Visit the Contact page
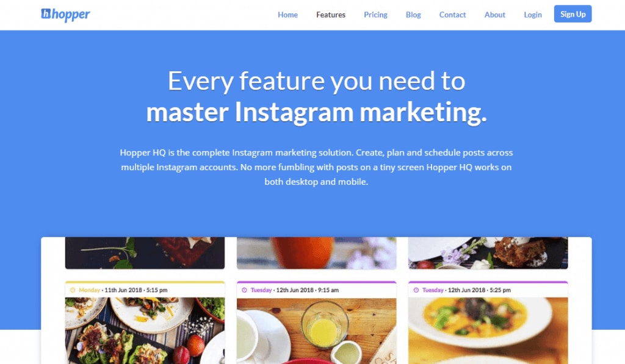Viewport: 625px width, 364px height. pos(452,15)
